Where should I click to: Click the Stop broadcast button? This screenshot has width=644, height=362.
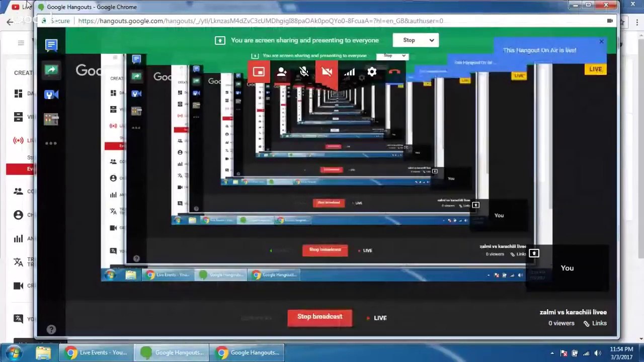pyautogui.click(x=320, y=317)
